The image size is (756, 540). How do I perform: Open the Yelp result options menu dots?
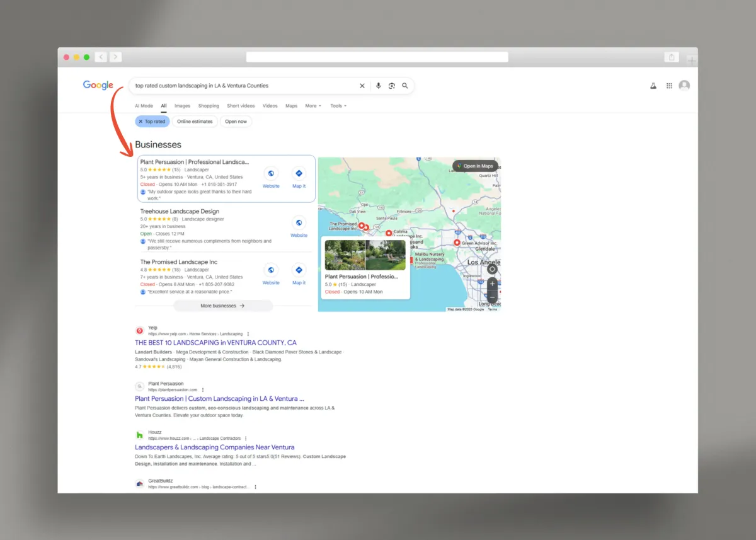pos(248,333)
